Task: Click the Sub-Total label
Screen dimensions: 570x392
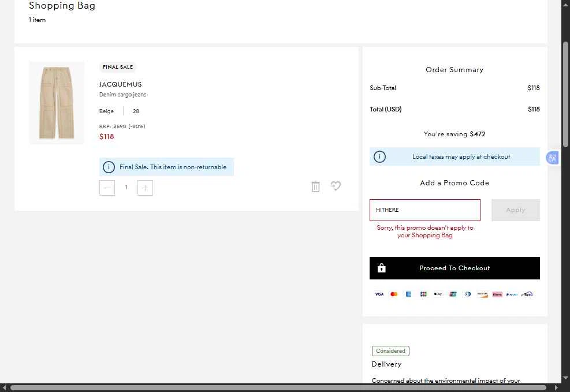Action: click(x=383, y=88)
